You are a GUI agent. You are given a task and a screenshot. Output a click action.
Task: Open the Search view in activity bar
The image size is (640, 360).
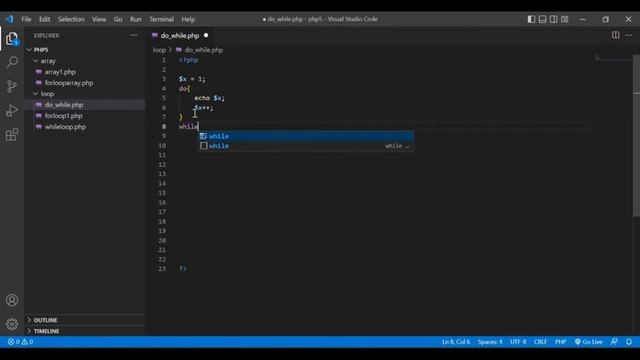(x=12, y=62)
